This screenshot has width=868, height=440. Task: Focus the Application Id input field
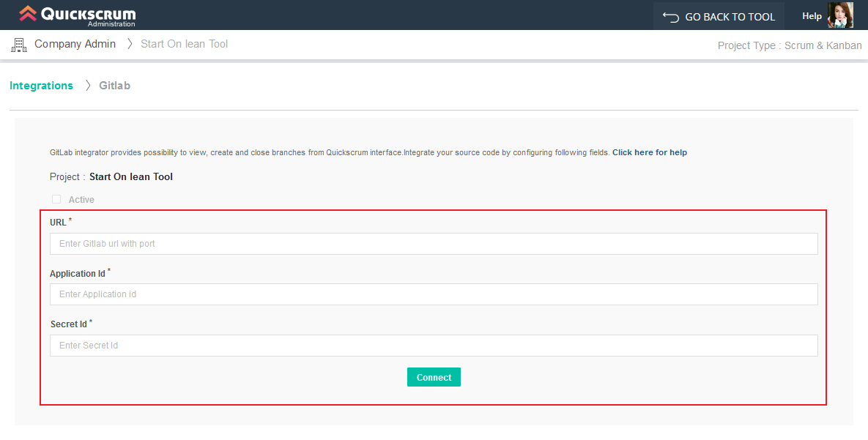click(x=434, y=294)
